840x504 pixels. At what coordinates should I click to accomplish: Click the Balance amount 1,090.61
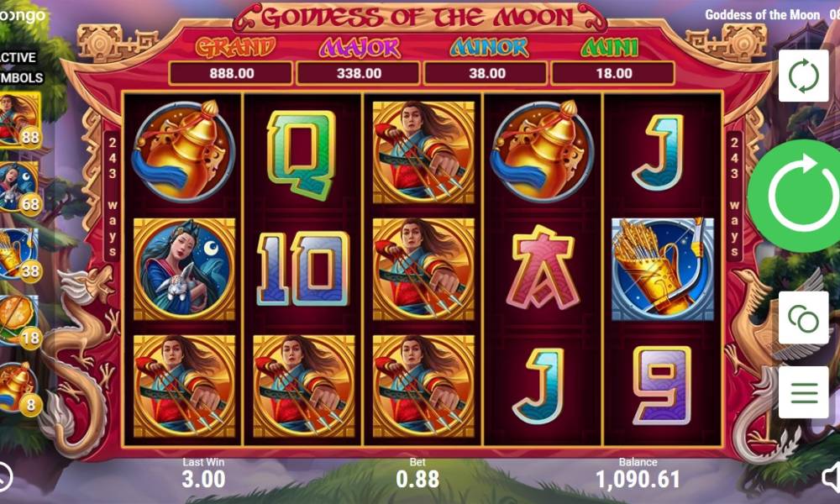pyautogui.click(x=638, y=480)
